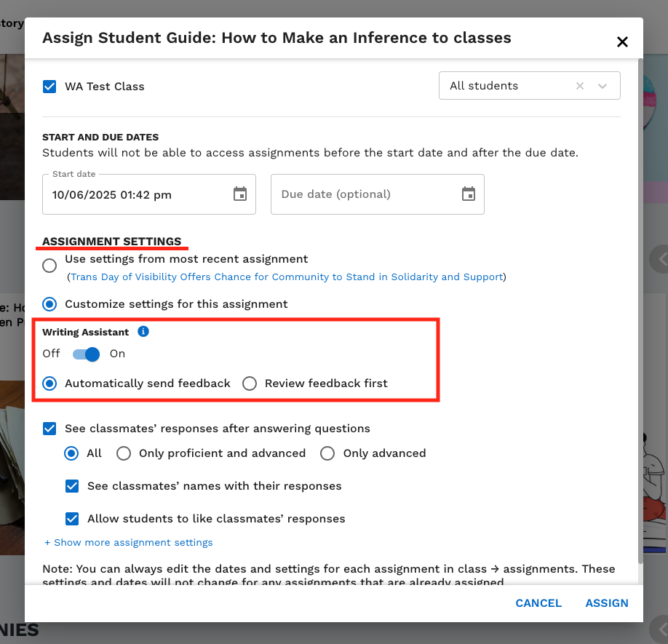Close the assign dialog with X icon
The image size is (668, 644).
coord(622,42)
